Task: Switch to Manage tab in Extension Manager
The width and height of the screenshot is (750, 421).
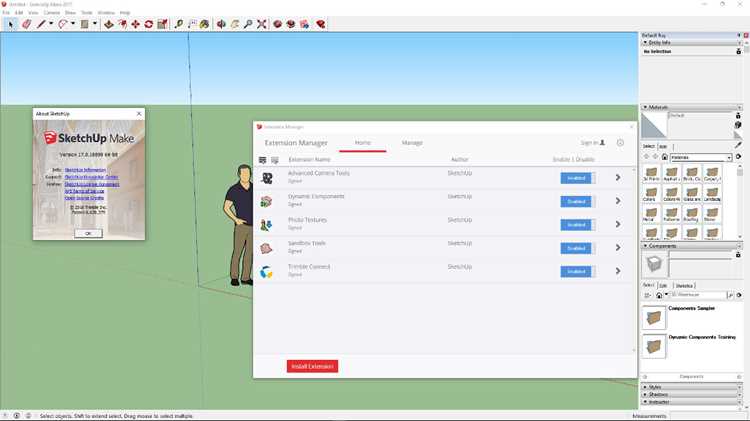Action: [x=412, y=143]
